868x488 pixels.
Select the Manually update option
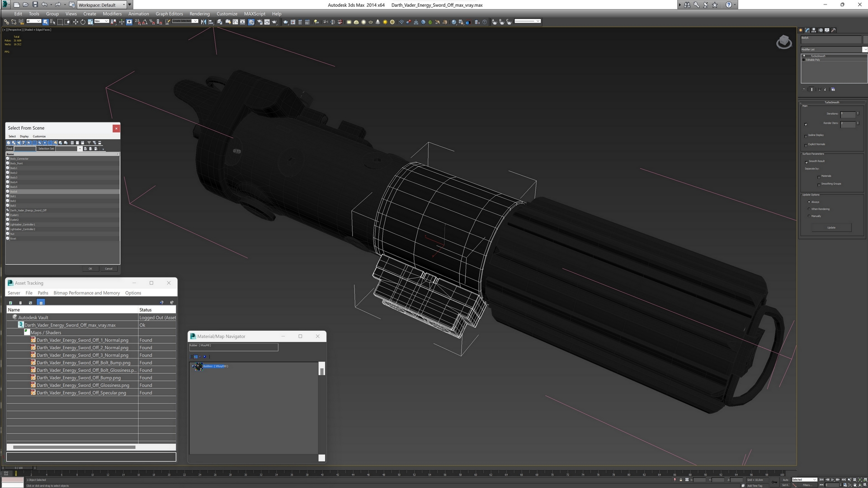click(x=809, y=216)
